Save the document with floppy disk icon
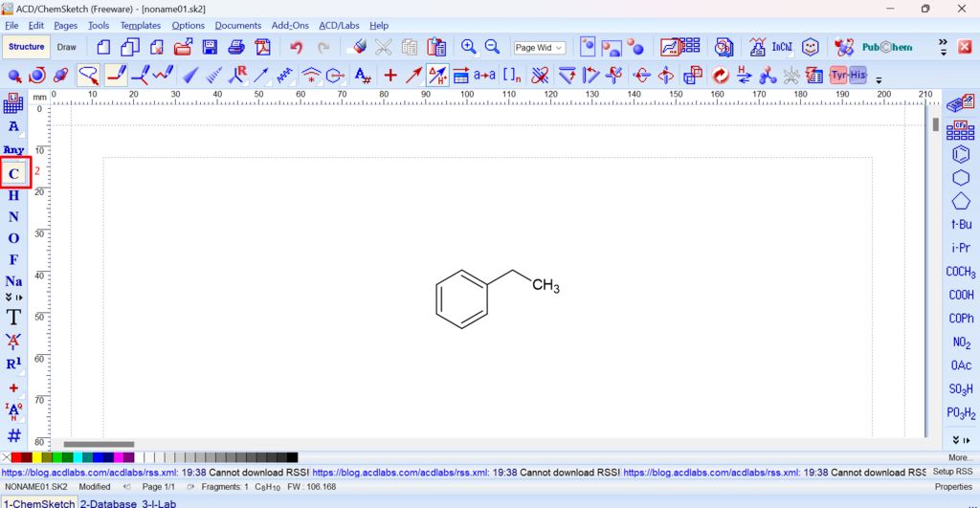 (x=210, y=47)
